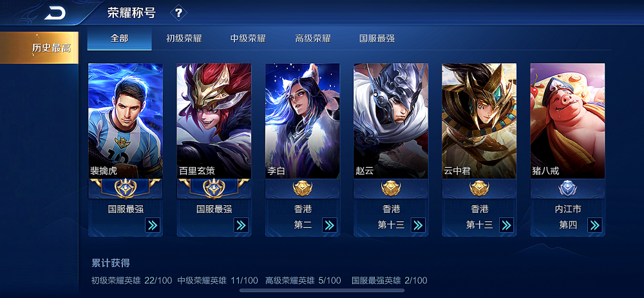This screenshot has width=644, height=298.
Task: Open the question mark help icon
Action: click(178, 13)
